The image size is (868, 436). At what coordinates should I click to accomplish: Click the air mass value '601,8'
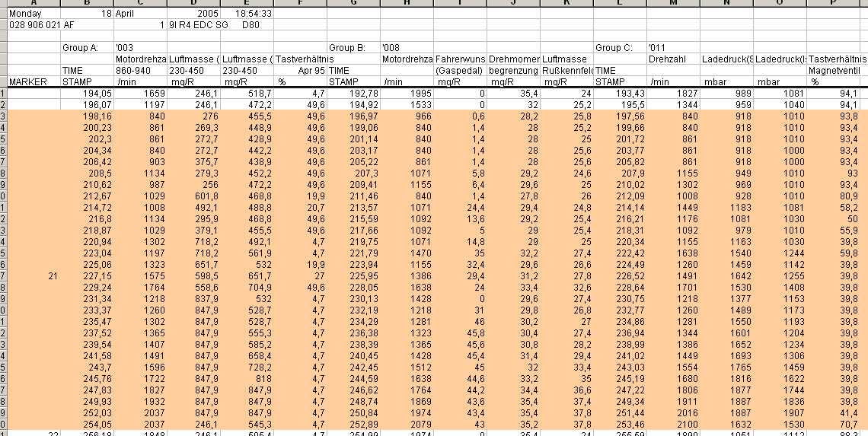(193, 196)
